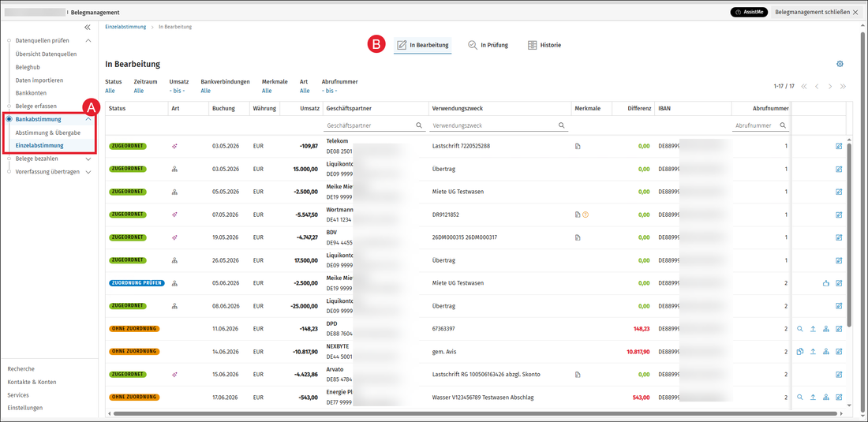Jump to the last results page
The height and width of the screenshot is (422, 868).
click(x=843, y=86)
